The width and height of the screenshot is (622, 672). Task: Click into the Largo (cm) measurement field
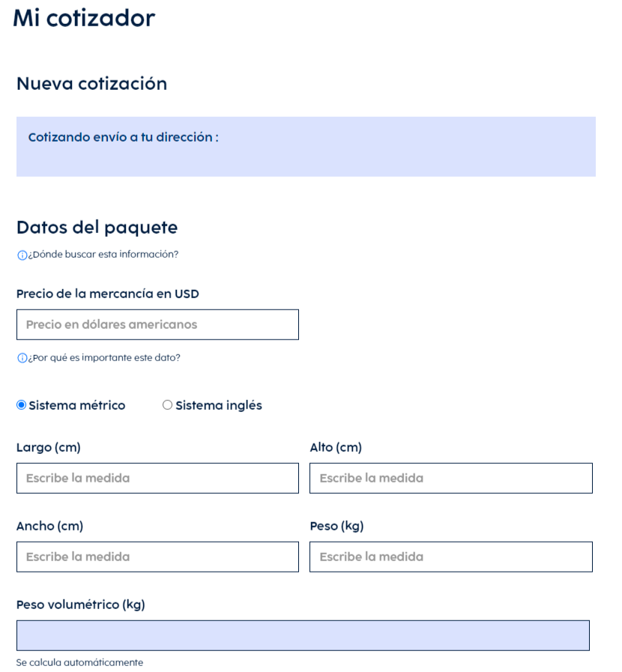click(157, 478)
